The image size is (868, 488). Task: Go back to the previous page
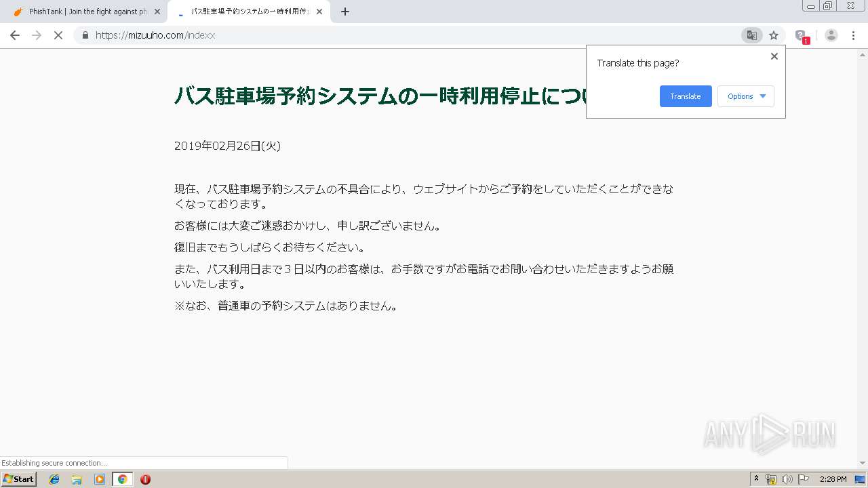pyautogui.click(x=15, y=35)
